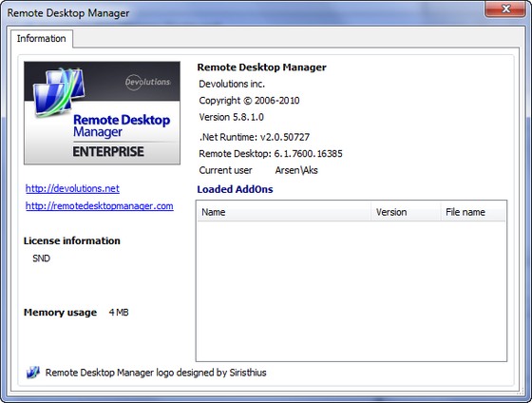Click the Remote Desktop Manager Enterprise logo banner
532x403 pixels.
(x=102, y=113)
